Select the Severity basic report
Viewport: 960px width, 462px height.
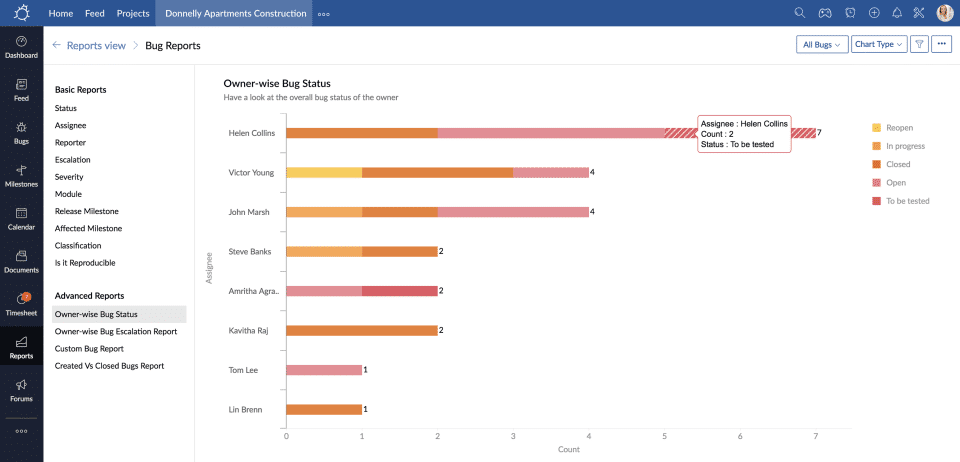(x=69, y=177)
